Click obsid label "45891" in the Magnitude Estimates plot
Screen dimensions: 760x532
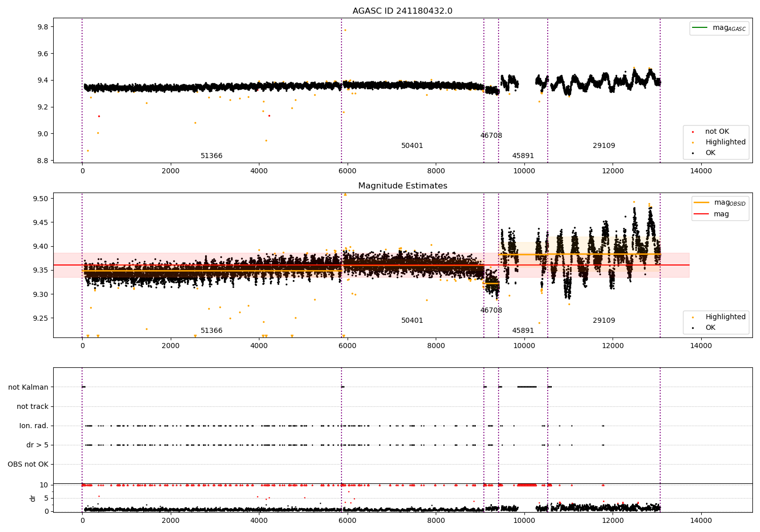(x=523, y=331)
